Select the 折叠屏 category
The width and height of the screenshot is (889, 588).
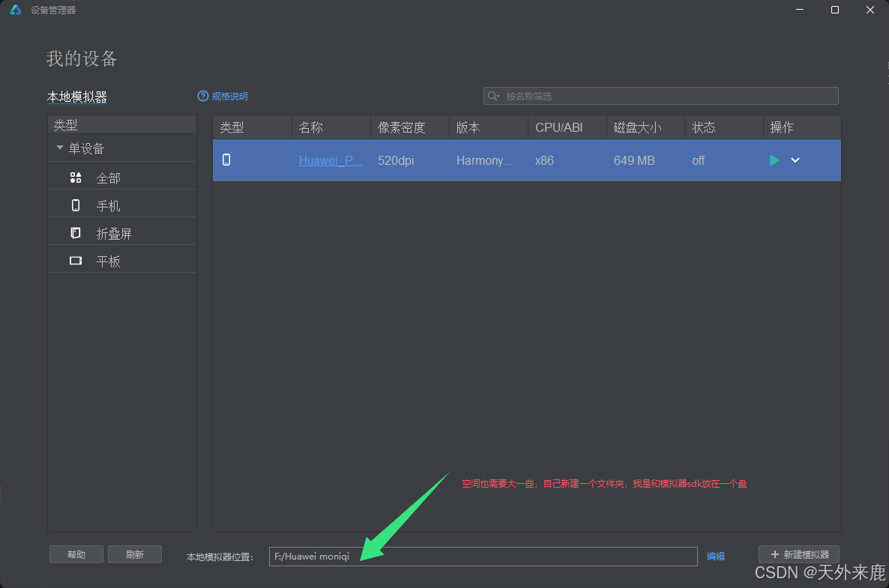[x=122, y=234]
